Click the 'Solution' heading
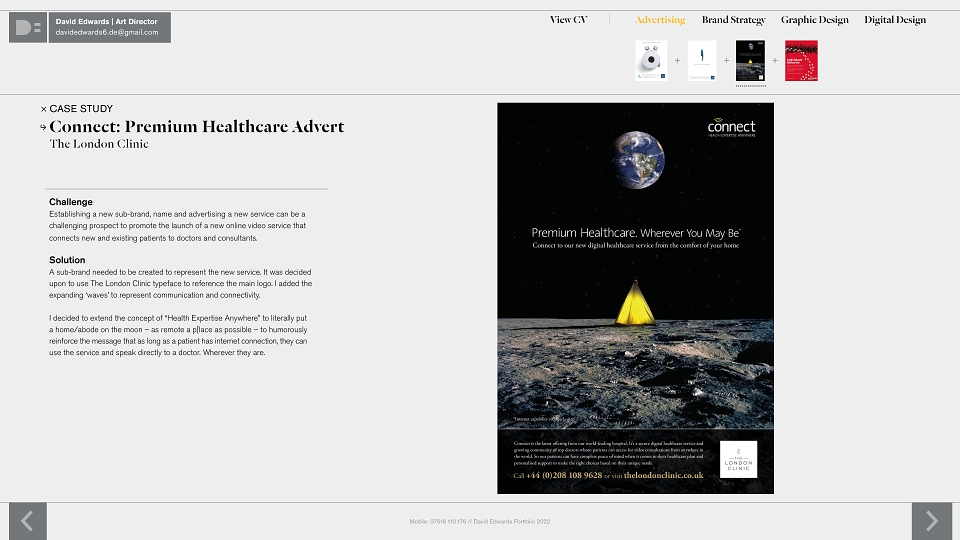960x540 pixels. tap(67, 260)
